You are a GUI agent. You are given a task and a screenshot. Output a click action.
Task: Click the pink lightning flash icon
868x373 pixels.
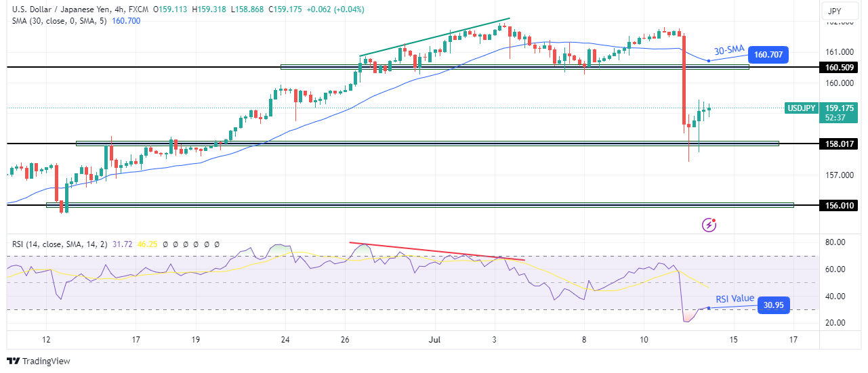point(709,225)
